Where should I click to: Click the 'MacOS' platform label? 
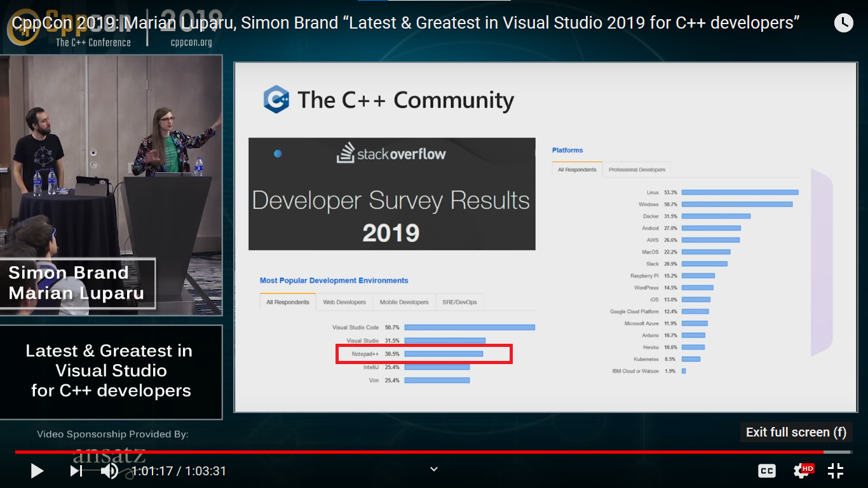tap(651, 252)
